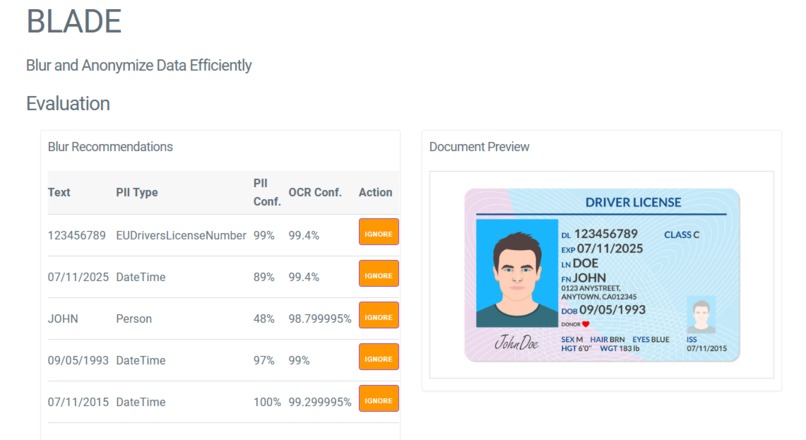Viewport: 806px width, 440px height.
Task: Click the PII Conf. column header
Action: [267, 192]
